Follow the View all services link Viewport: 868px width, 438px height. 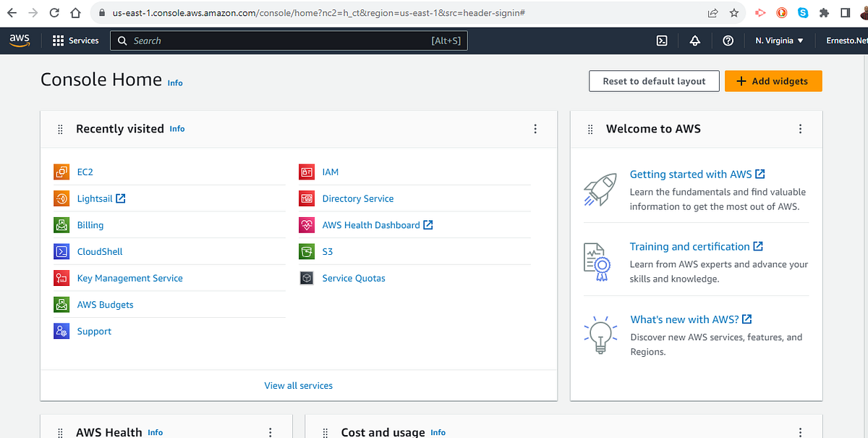(298, 385)
